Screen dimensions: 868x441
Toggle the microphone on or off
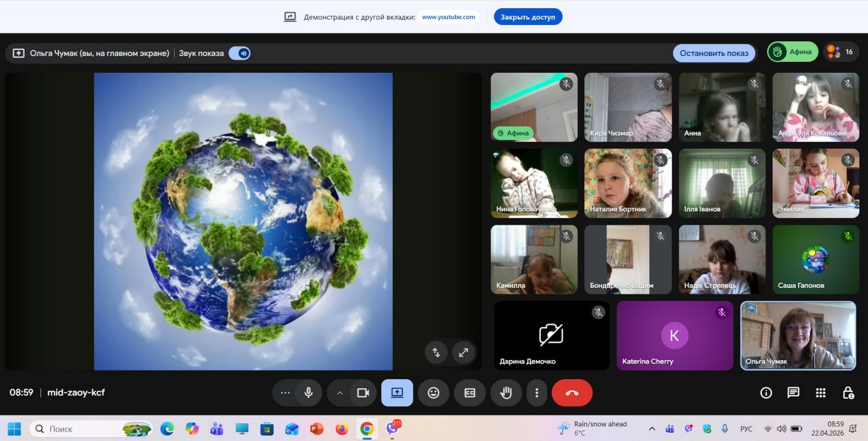click(x=308, y=392)
